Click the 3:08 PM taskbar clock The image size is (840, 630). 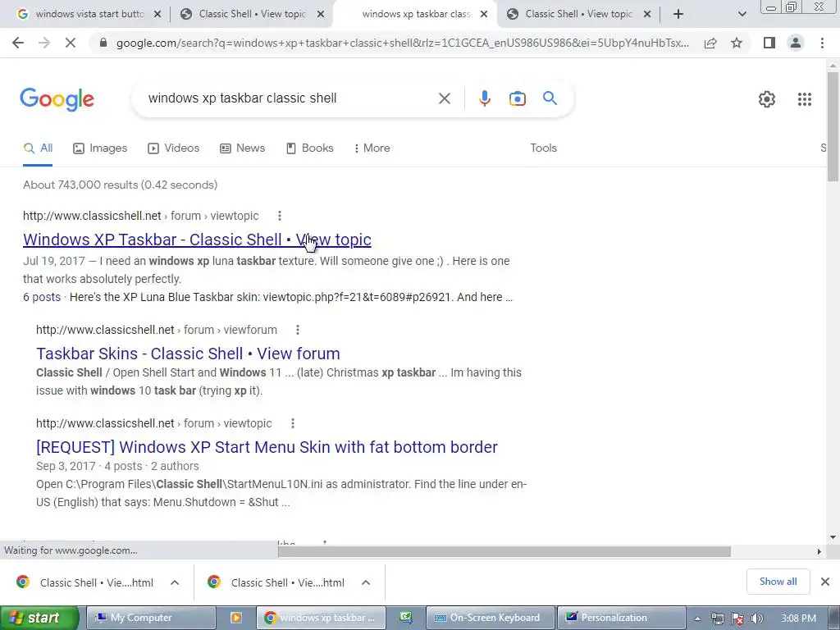(798, 619)
